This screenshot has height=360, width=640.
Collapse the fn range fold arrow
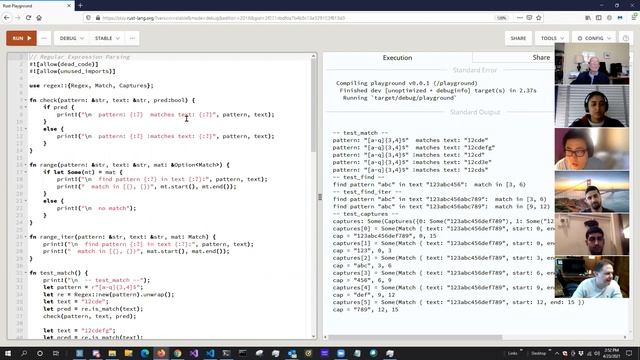(x=26, y=165)
